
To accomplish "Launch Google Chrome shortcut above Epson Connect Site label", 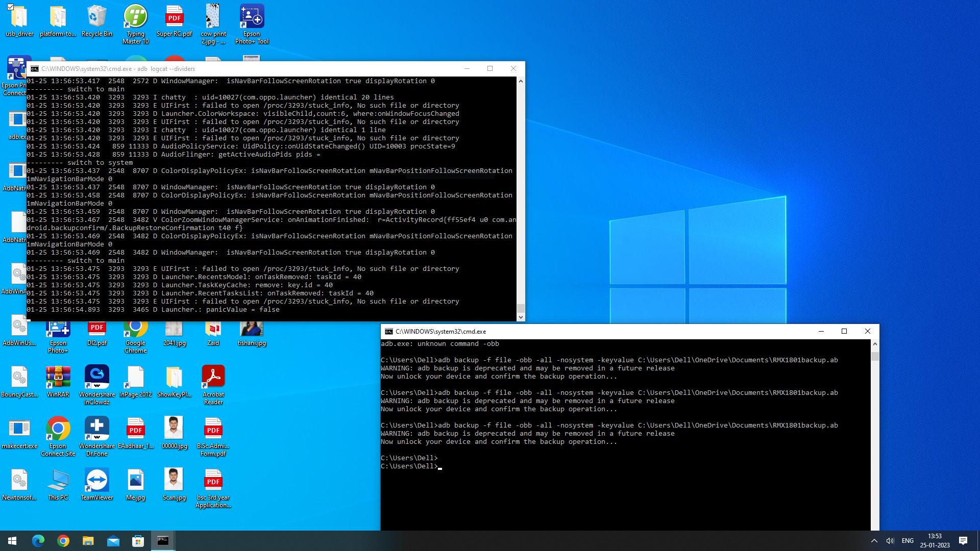I will pos(58,437).
